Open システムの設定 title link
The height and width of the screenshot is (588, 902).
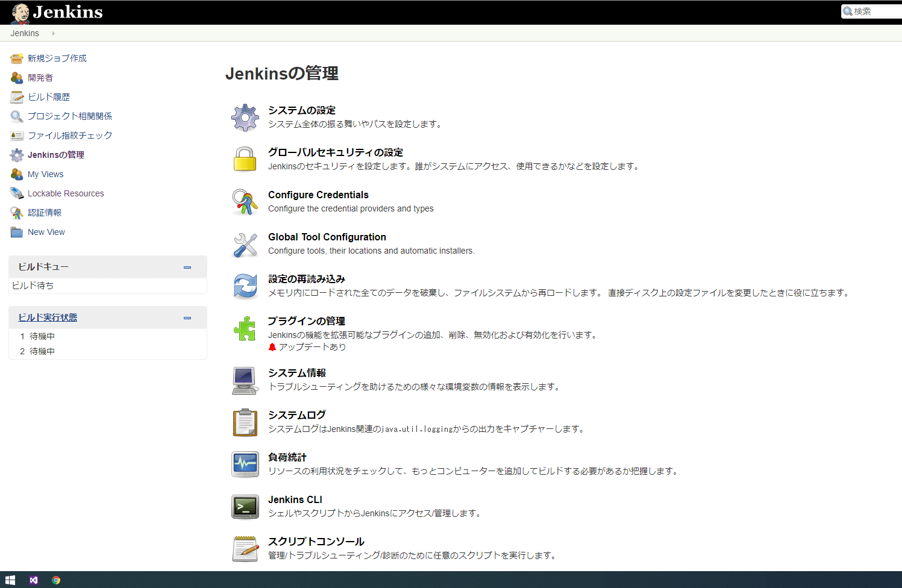click(x=302, y=110)
